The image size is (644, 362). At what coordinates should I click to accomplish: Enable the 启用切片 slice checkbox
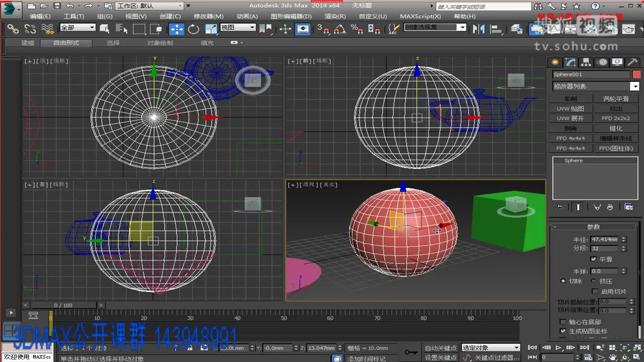point(595,291)
